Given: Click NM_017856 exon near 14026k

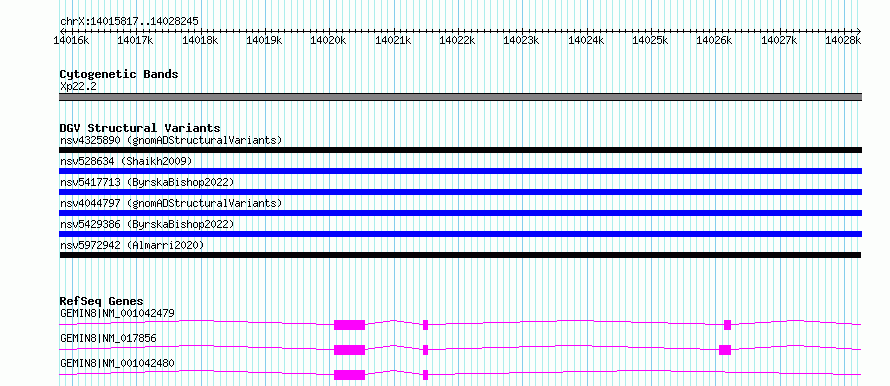Looking at the screenshot, I should click(725, 350).
